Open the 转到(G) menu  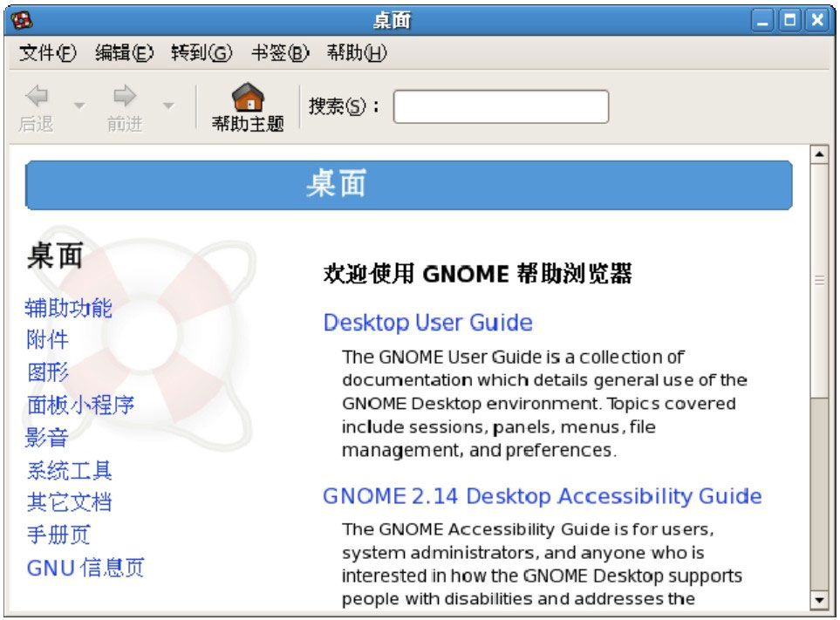(201, 52)
